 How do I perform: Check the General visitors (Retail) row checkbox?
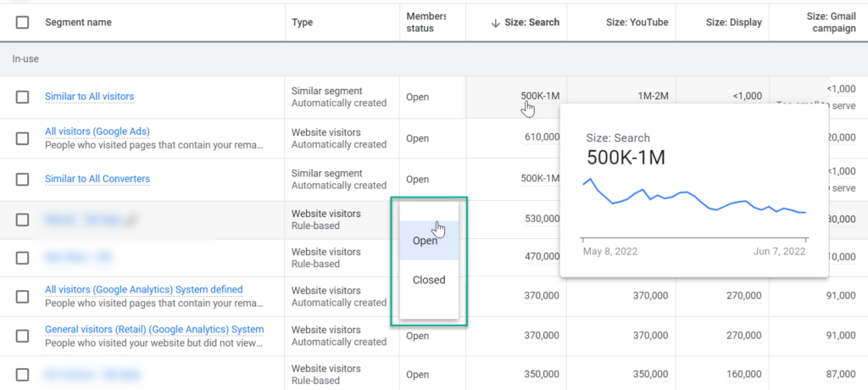22,336
